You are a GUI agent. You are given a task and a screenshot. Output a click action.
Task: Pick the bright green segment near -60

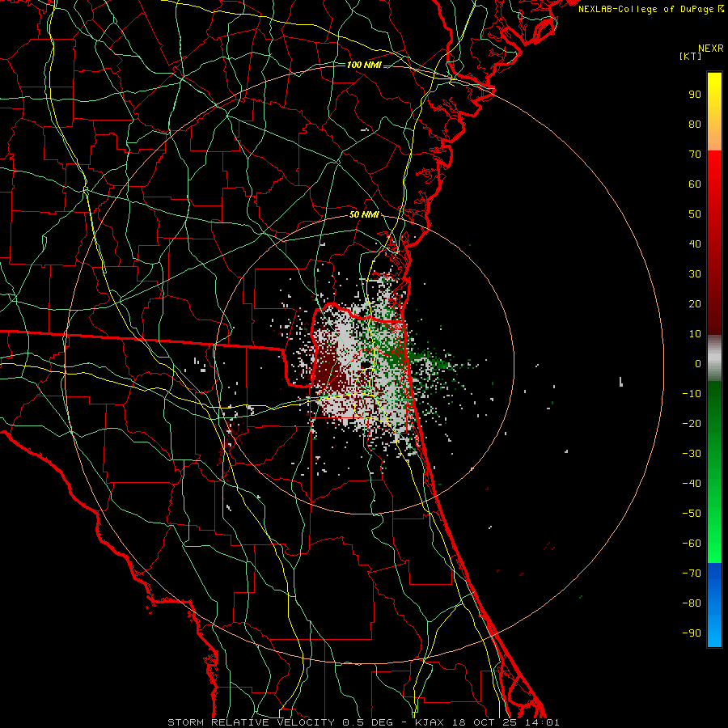tap(714, 544)
